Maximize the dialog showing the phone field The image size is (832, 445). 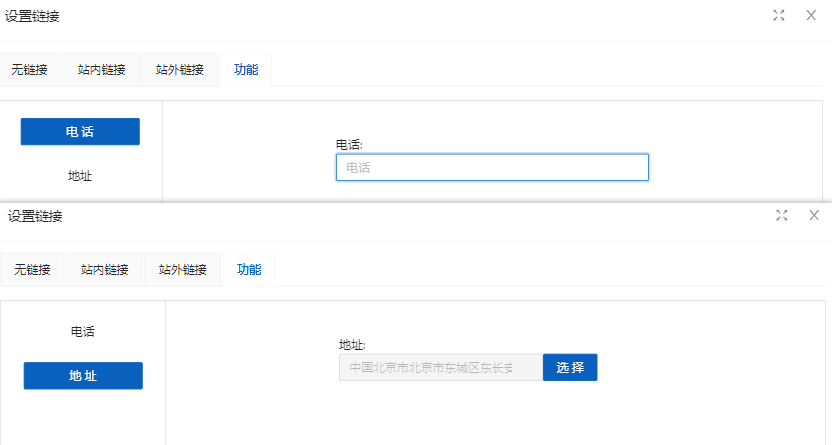(779, 15)
